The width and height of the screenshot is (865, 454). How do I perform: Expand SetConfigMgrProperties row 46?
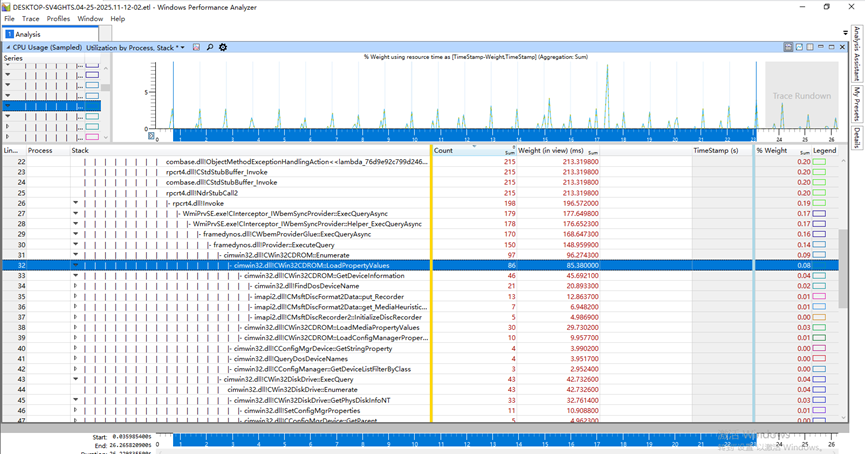[x=76, y=410]
